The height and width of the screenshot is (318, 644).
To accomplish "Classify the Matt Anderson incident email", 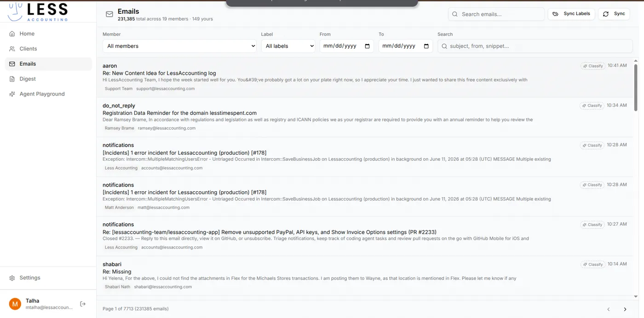I will (592, 185).
